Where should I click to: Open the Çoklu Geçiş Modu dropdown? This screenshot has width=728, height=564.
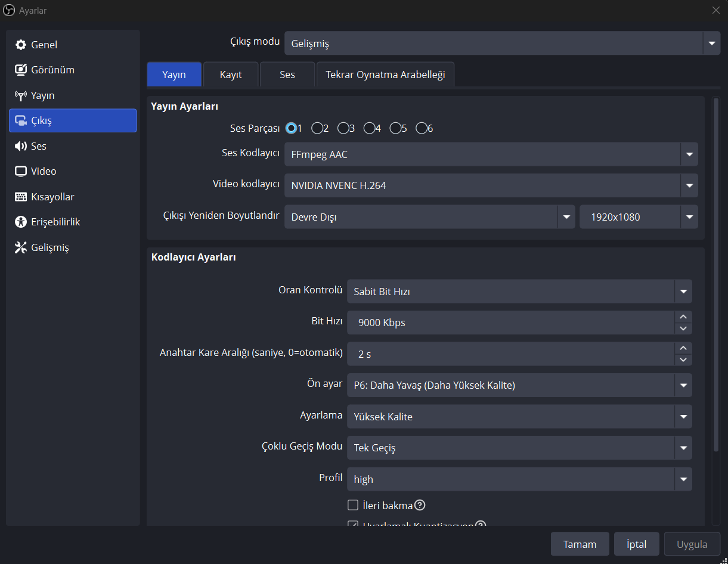pos(519,448)
